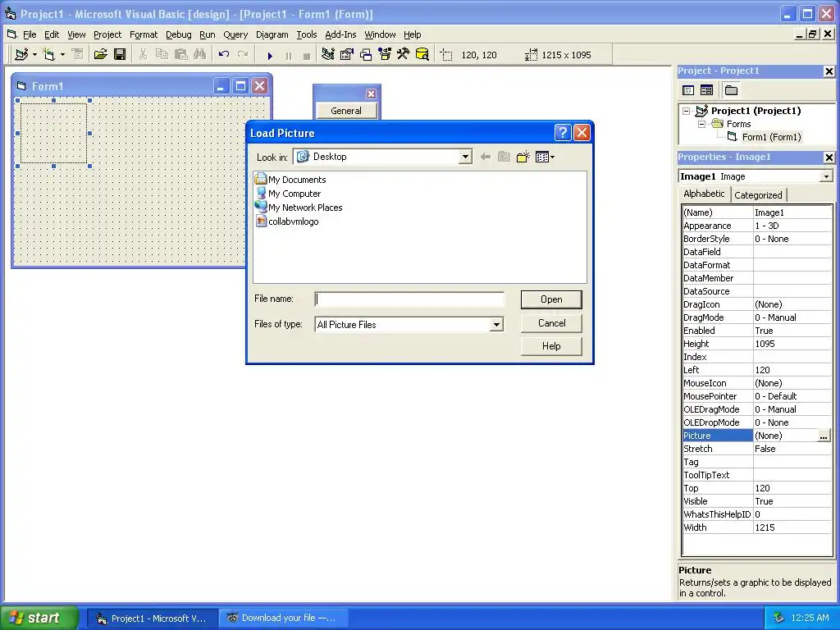Click the General tab of the toolbox
Image resolution: width=840 pixels, height=630 pixels.
click(346, 111)
